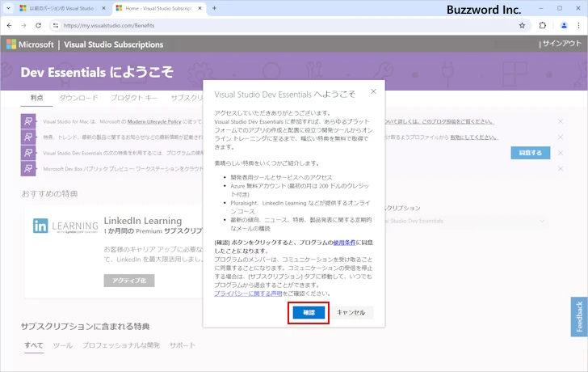This screenshot has height=372, width=588.
Task: Close the first Visual Studio browser tab
Action: coord(104,8)
